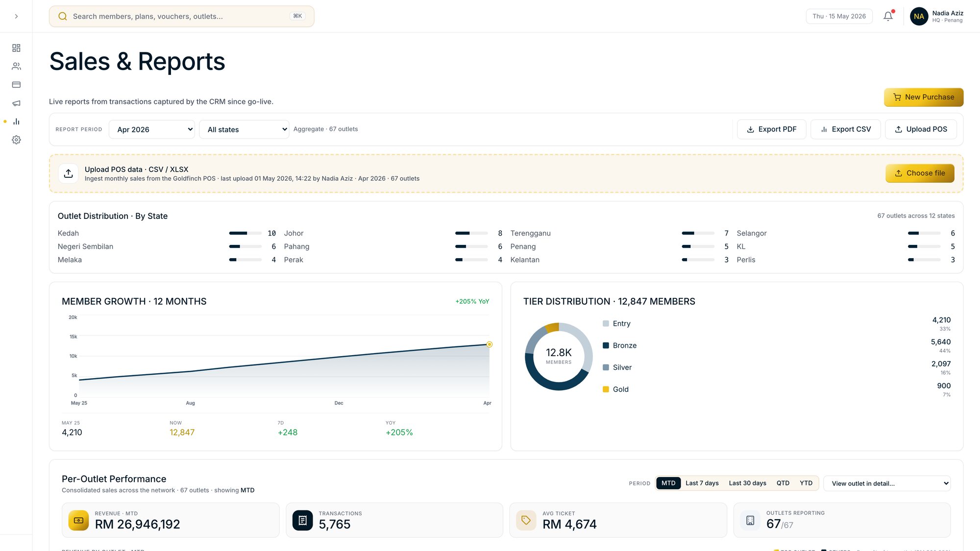Click the notifications bell icon
Screen dimensions: 980x551
point(888,16)
